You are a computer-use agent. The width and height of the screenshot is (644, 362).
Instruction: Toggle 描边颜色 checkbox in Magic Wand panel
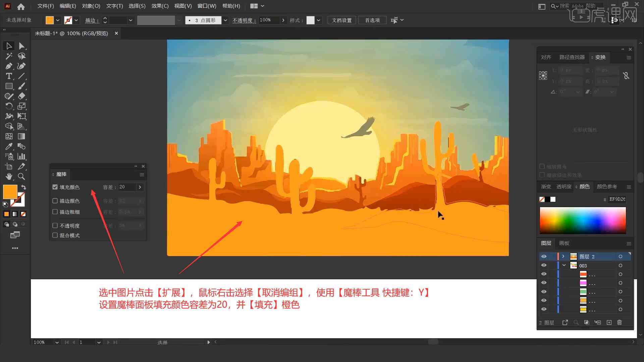click(x=55, y=201)
